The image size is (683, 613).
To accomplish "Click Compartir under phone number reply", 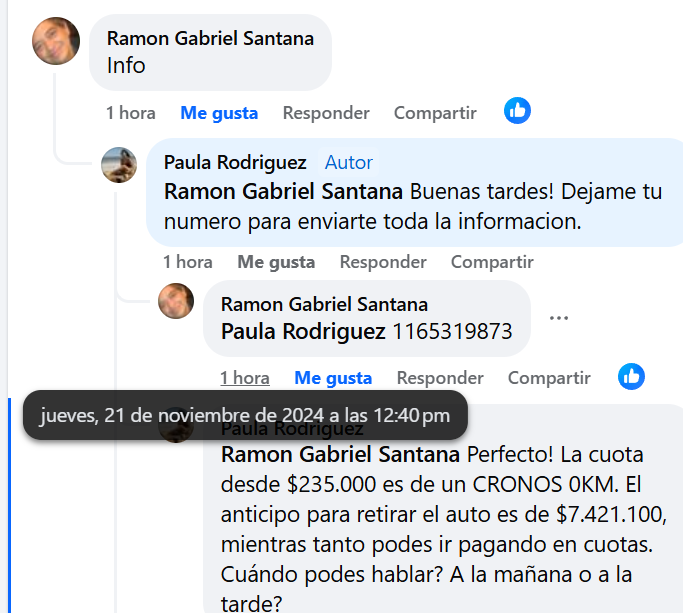I will coord(549,378).
